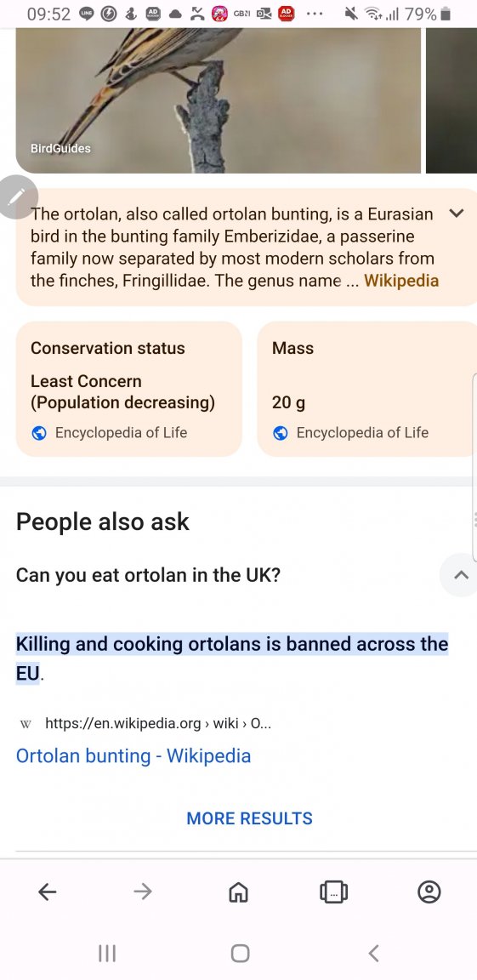
Task: Open the account profile icon
Action: [429, 892]
